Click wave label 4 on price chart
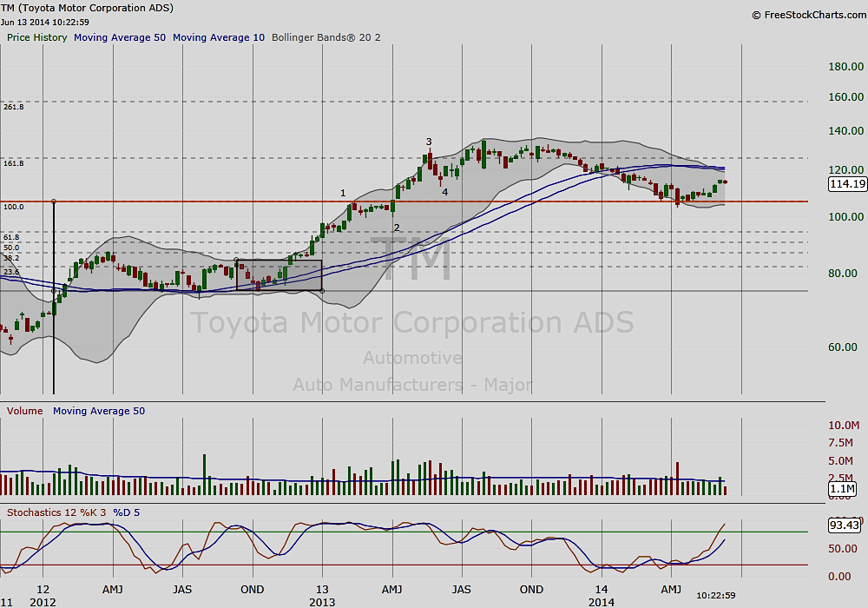Image resolution: width=868 pixels, height=608 pixels. click(x=444, y=192)
